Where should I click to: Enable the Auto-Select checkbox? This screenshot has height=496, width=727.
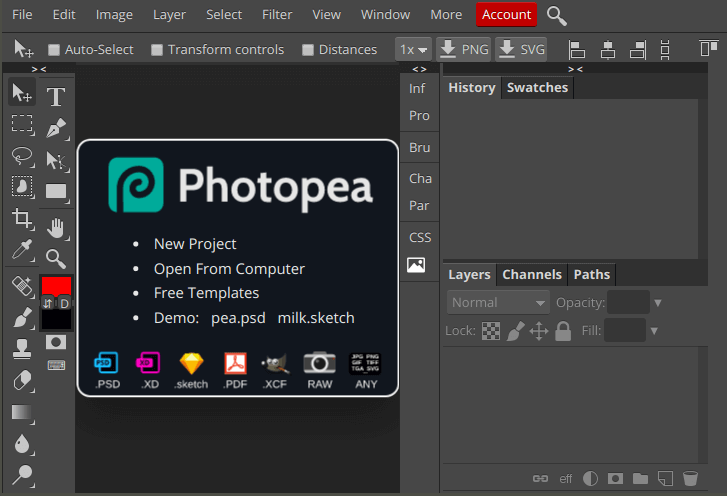point(54,50)
